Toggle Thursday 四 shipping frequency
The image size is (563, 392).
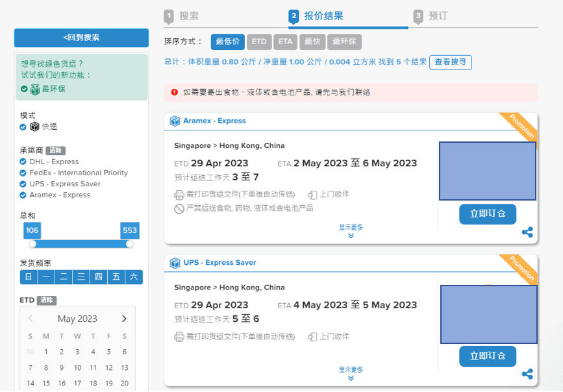(x=99, y=277)
